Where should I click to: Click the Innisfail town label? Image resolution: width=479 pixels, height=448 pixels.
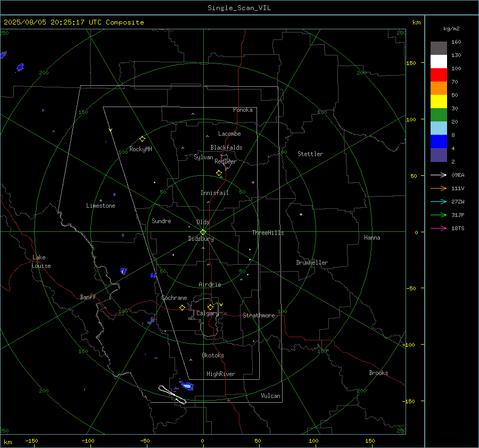coord(214,193)
